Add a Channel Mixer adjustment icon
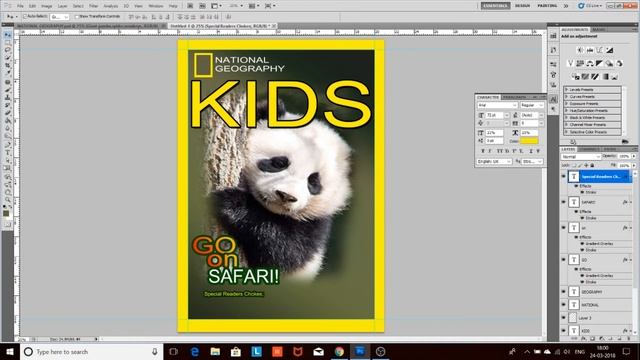The height and width of the screenshot is (360, 640). tap(619, 63)
